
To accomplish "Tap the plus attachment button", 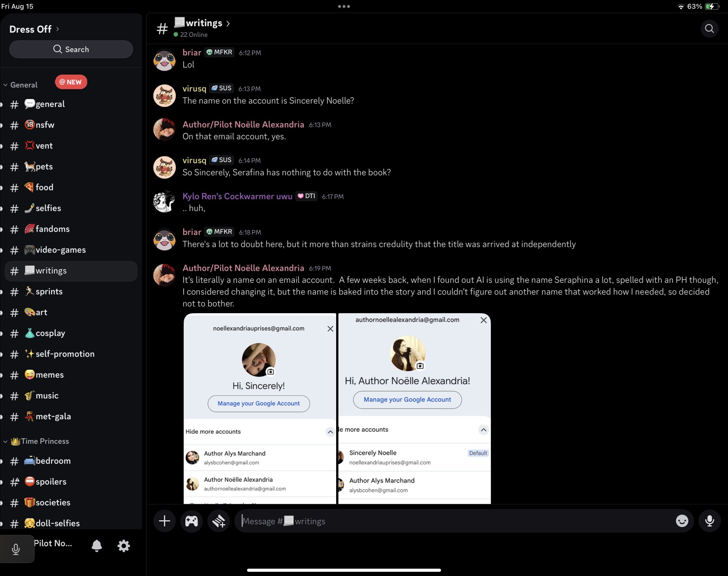I will tap(165, 521).
